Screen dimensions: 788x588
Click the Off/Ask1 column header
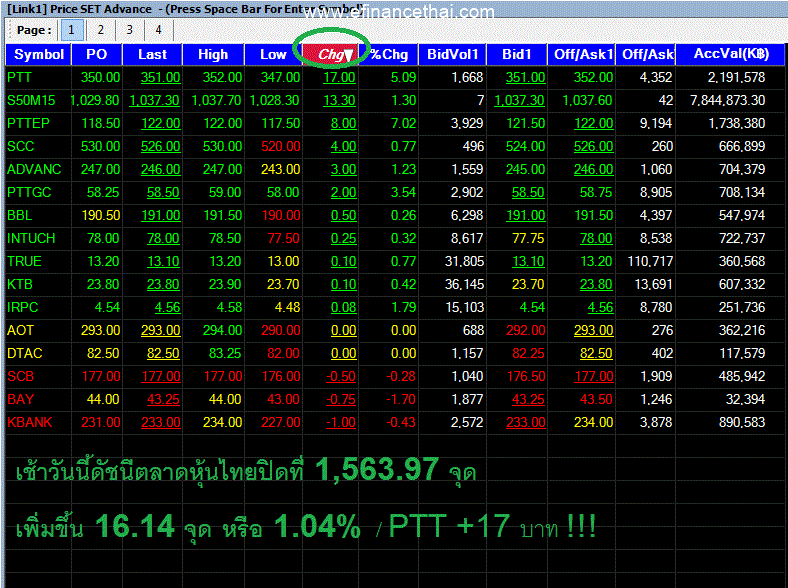tap(583, 54)
